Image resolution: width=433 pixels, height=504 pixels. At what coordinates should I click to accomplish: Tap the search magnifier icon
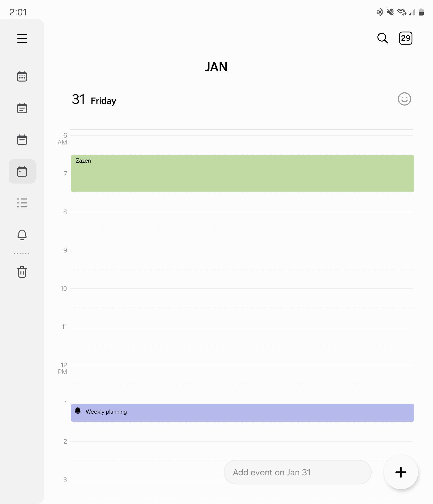382,38
